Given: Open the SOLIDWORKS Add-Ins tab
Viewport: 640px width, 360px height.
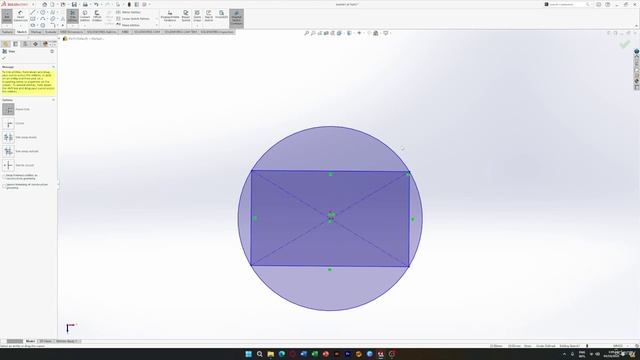Looking at the screenshot, I should click(x=102, y=32).
